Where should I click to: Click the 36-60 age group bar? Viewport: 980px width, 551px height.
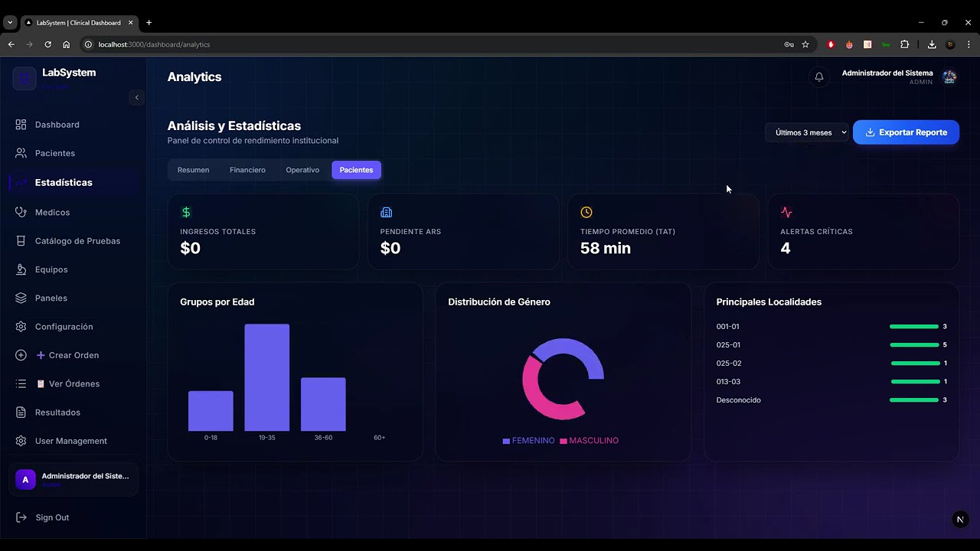tap(323, 404)
